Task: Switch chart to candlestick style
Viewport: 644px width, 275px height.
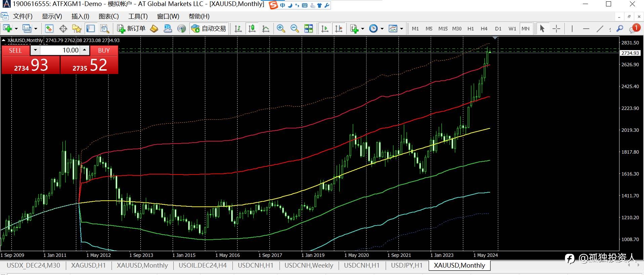Action: pyautogui.click(x=252, y=29)
